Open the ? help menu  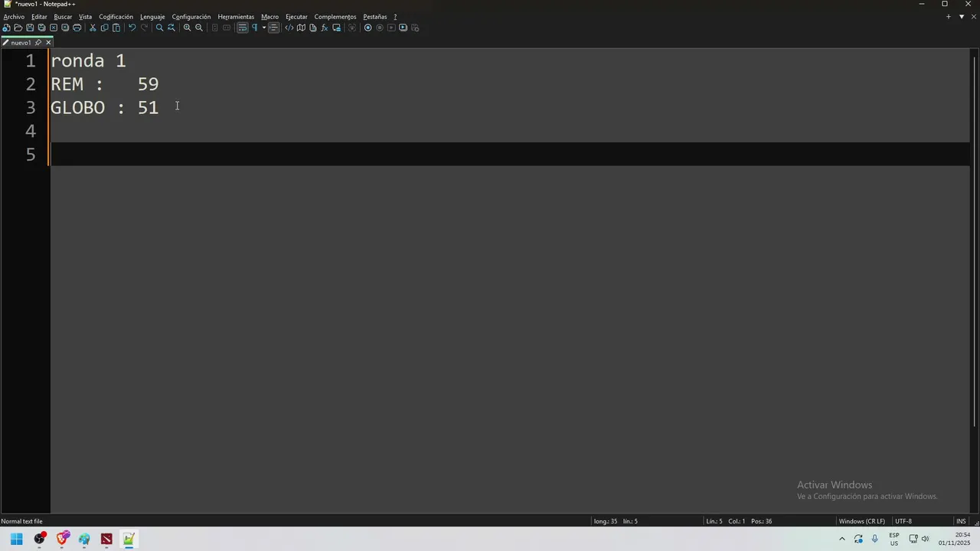pyautogui.click(x=395, y=17)
